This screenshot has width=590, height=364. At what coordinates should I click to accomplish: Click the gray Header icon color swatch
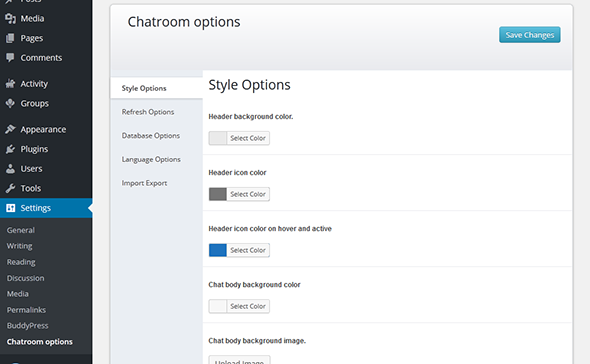[218, 194]
